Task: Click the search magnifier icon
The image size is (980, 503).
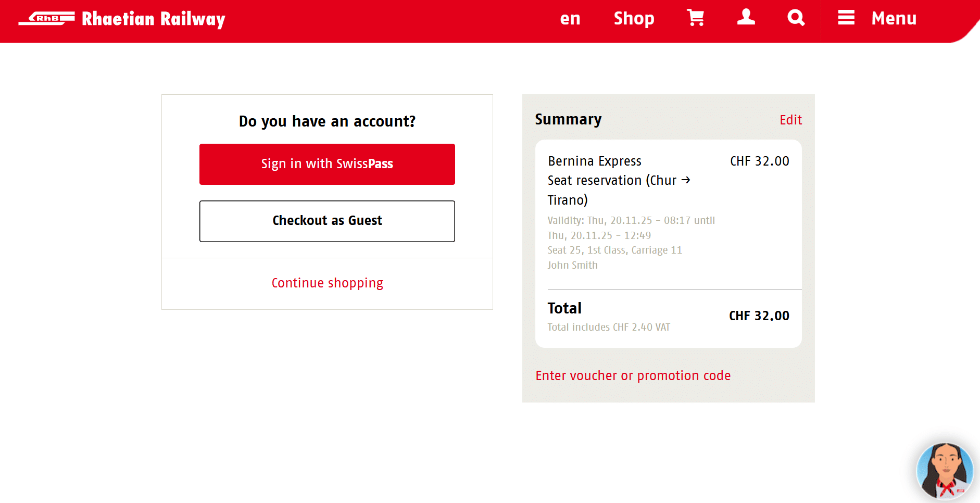Action: point(796,18)
